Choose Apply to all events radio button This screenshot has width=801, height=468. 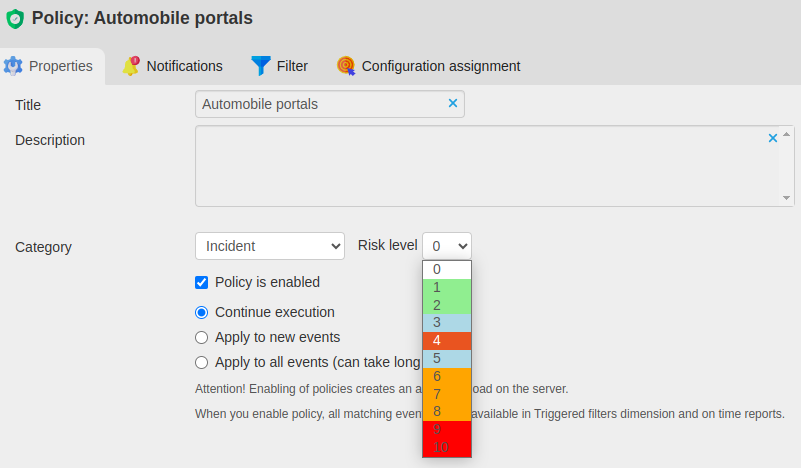[202, 362]
